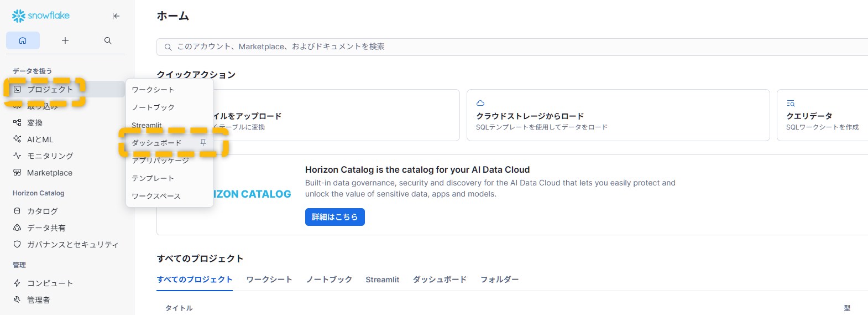Open モニタリング in the sidebar

click(50, 156)
